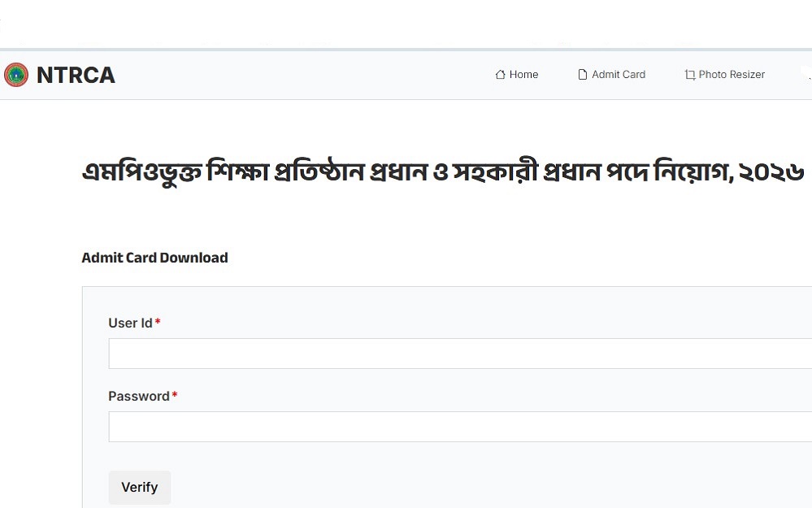Click the Bengali recruitment 2026 page title
This screenshot has height=508, width=812.
[443, 173]
